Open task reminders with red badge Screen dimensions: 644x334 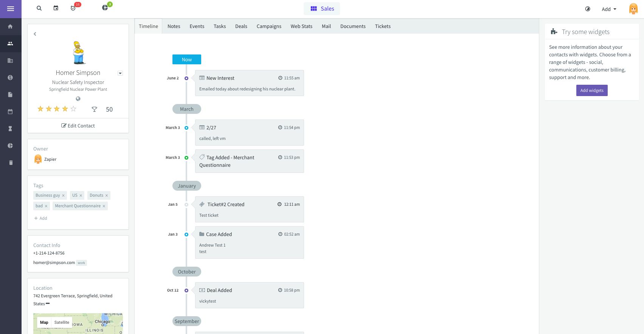click(73, 8)
